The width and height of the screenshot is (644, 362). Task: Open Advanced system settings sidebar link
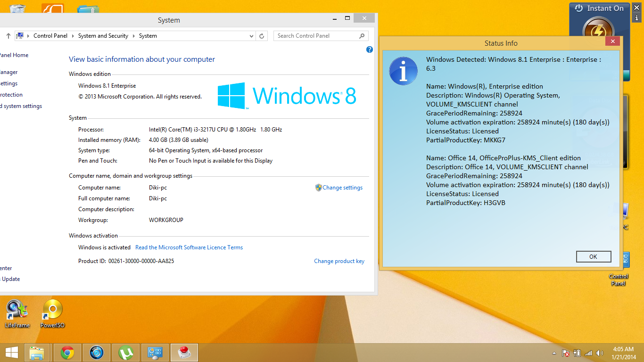click(x=21, y=106)
